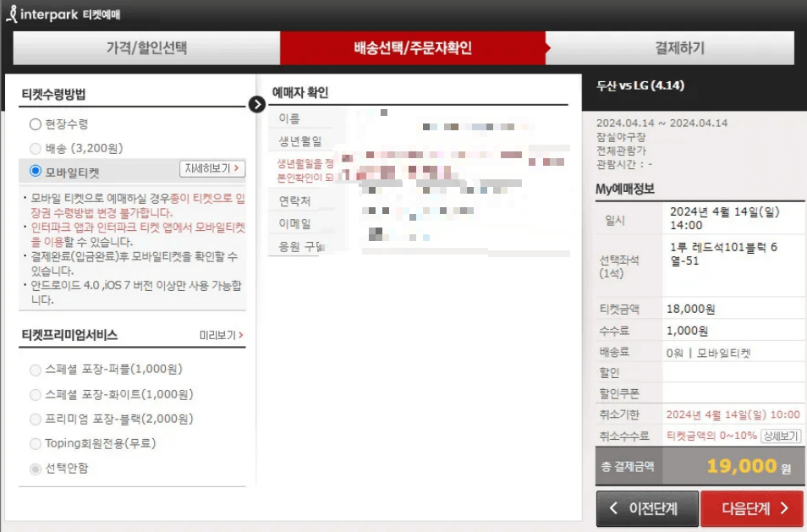Switch to 가격/할인선택 step tab
Viewport: 807px width, 532px height.
[146, 48]
